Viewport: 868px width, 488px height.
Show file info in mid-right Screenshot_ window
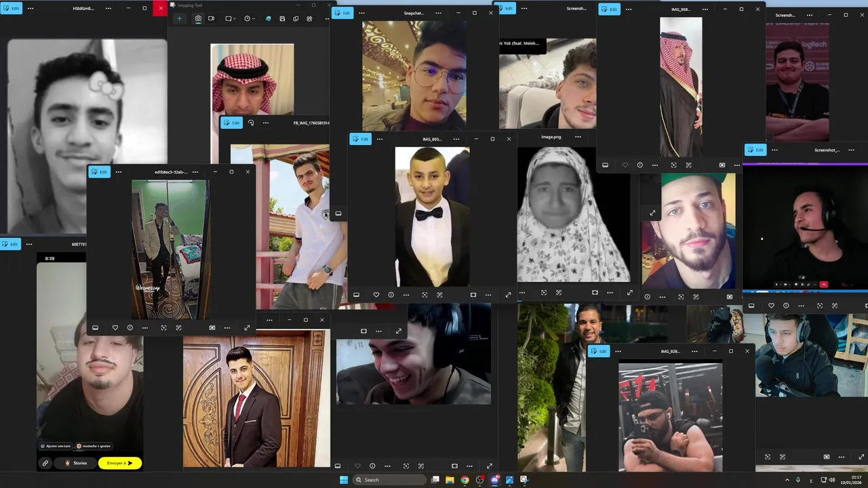(x=786, y=306)
